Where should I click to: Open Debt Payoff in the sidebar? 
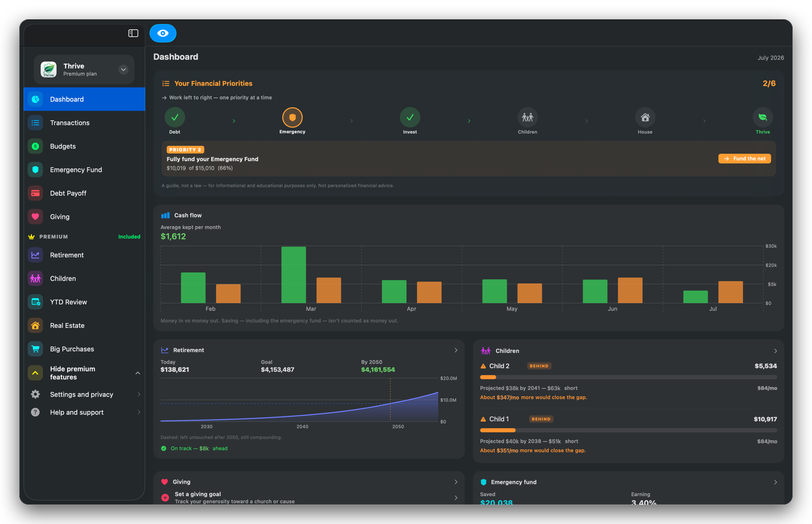tap(85, 193)
